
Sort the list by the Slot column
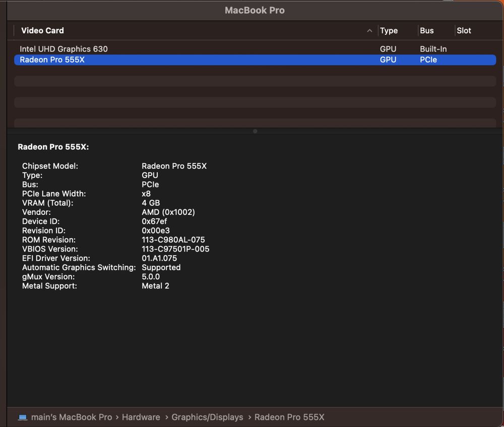[464, 31]
